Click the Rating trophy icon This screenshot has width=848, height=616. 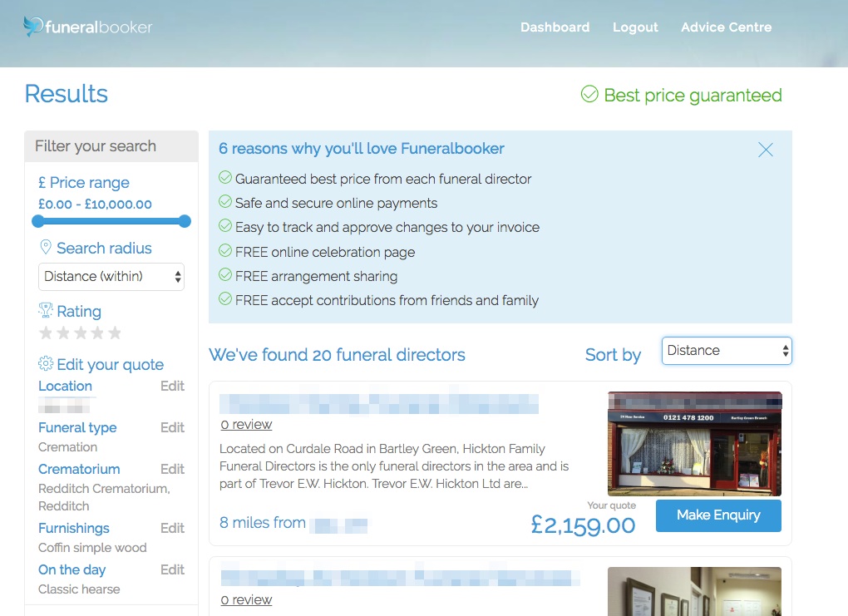point(46,310)
